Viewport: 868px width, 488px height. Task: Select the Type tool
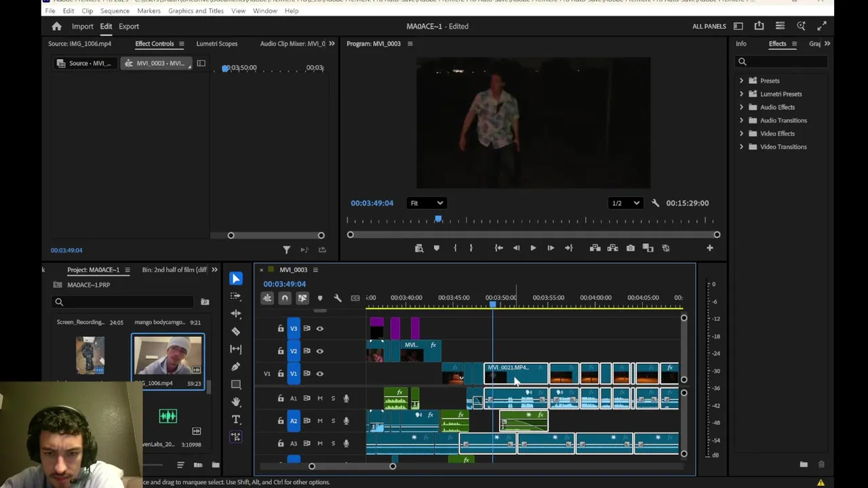[x=235, y=420]
